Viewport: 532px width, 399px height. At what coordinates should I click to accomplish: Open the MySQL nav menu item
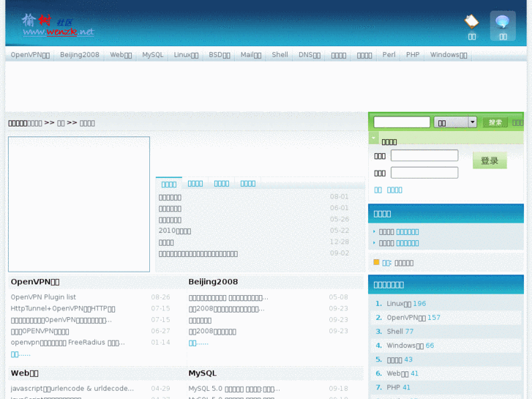(153, 55)
